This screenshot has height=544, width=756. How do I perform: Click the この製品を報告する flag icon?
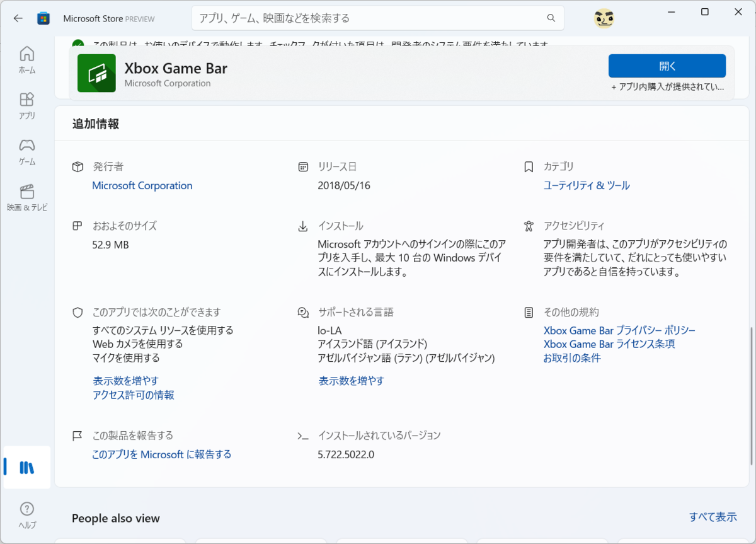point(77,436)
